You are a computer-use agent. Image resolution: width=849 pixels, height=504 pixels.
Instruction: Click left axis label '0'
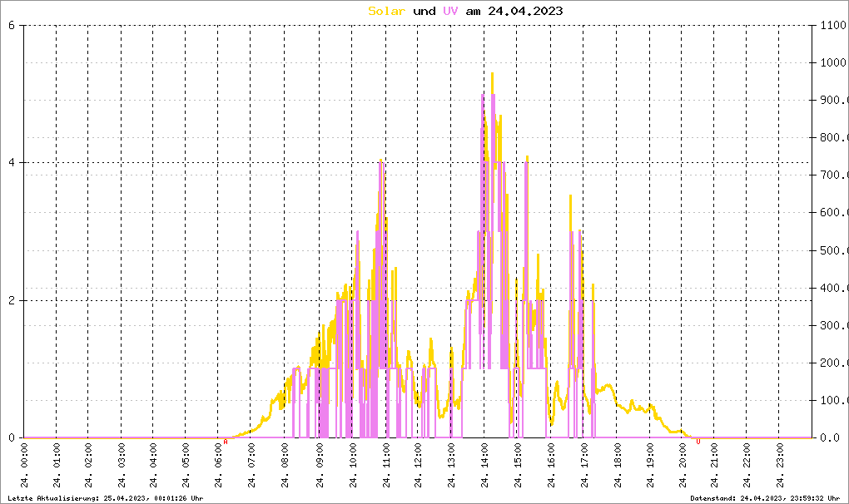[x=12, y=438]
